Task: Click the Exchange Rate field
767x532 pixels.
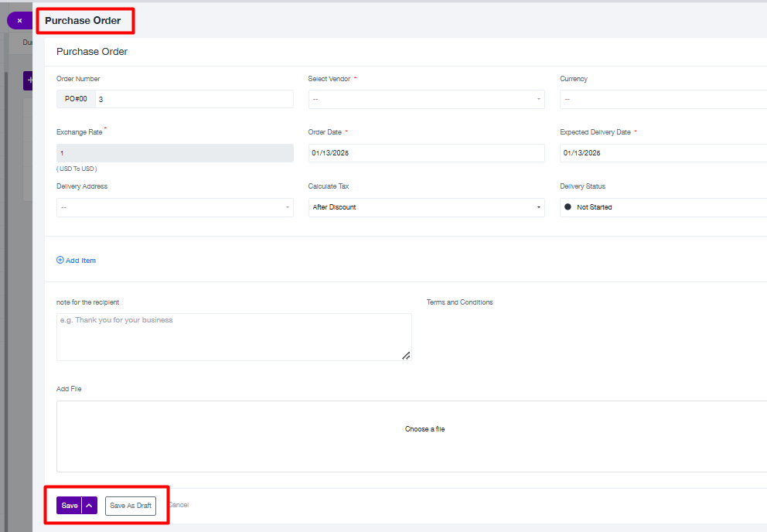Action: [175, 153]
